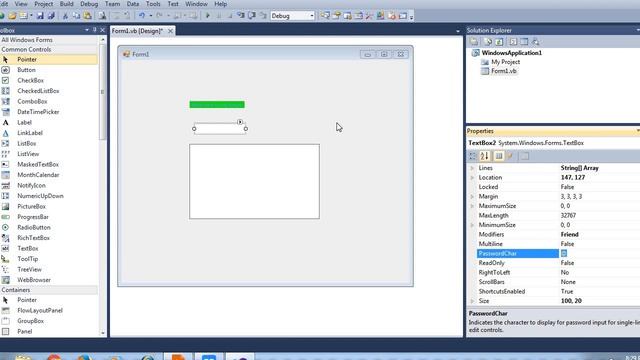
Task: Expand the Margin property
Action: point(472,196)
